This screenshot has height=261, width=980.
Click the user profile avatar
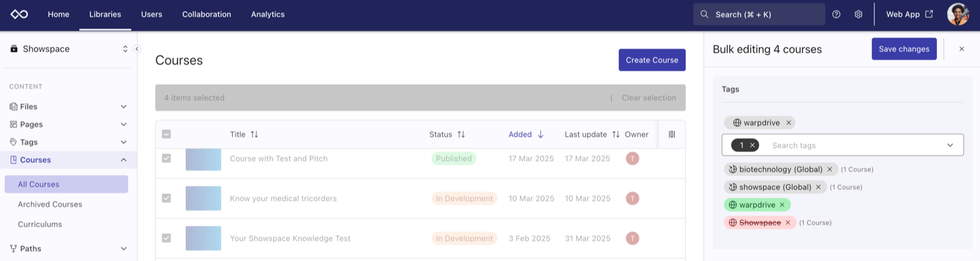click(x=958, y=14)
